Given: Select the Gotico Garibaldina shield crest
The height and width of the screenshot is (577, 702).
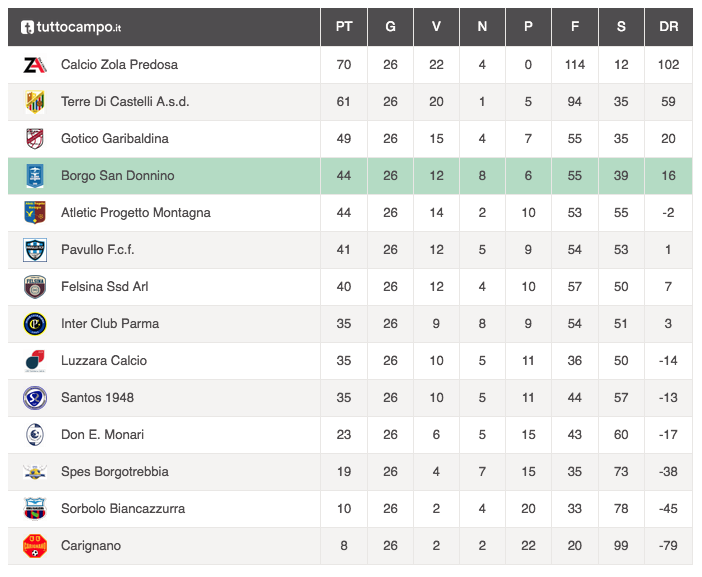Looking at the screenshot, I should click(x=34, y=139).
